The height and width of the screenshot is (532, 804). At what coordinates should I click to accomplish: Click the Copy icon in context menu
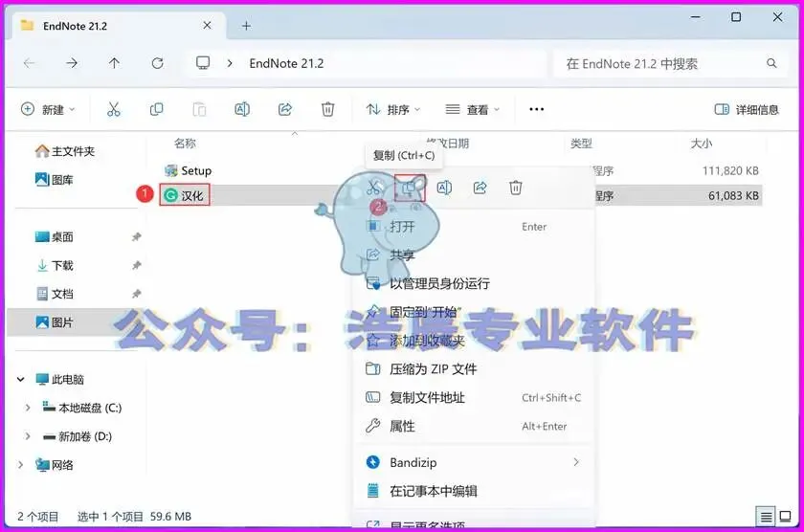click(x=410, y=188)
